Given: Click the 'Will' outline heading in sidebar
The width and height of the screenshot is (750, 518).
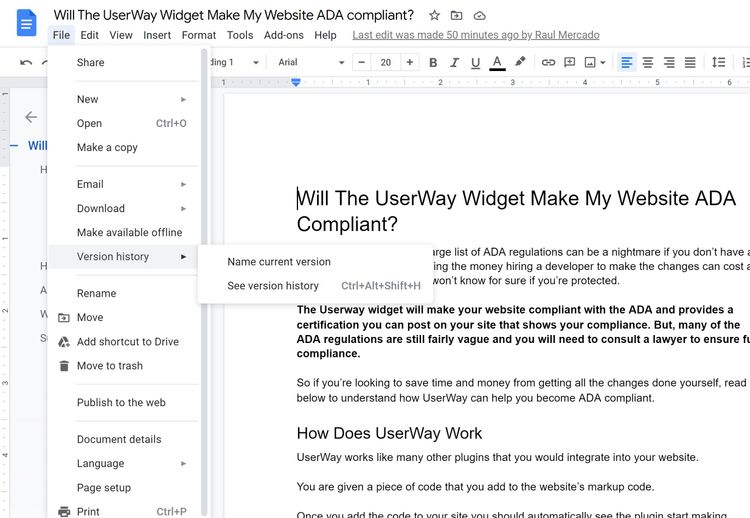Looking at the screenshot, I should click(x=37, y=145).
